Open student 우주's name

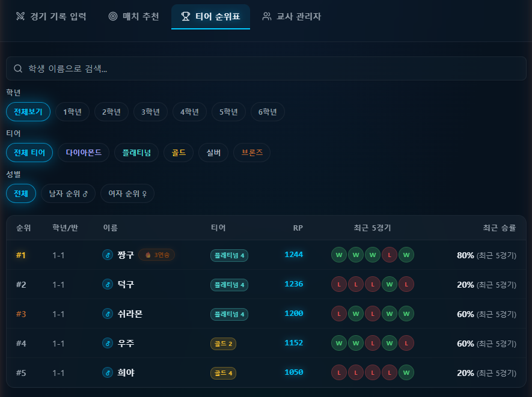[126, 343]
